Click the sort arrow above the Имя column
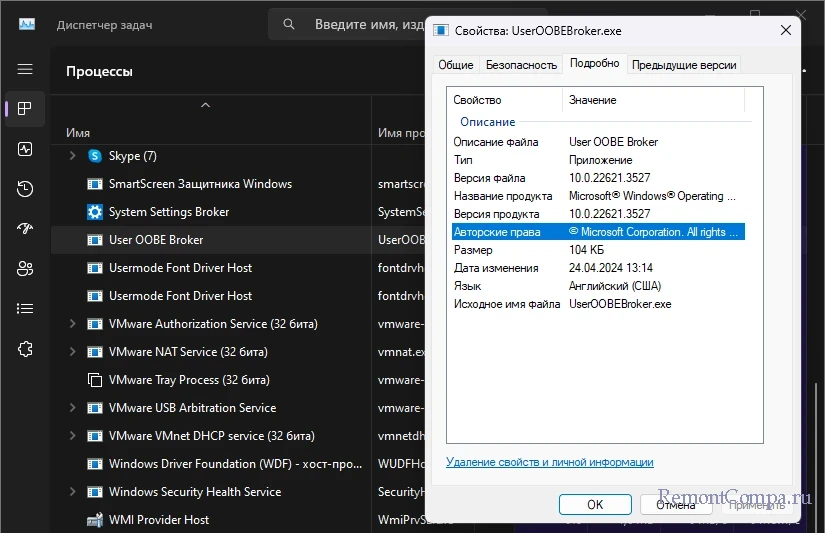 [x=205, y=105]
